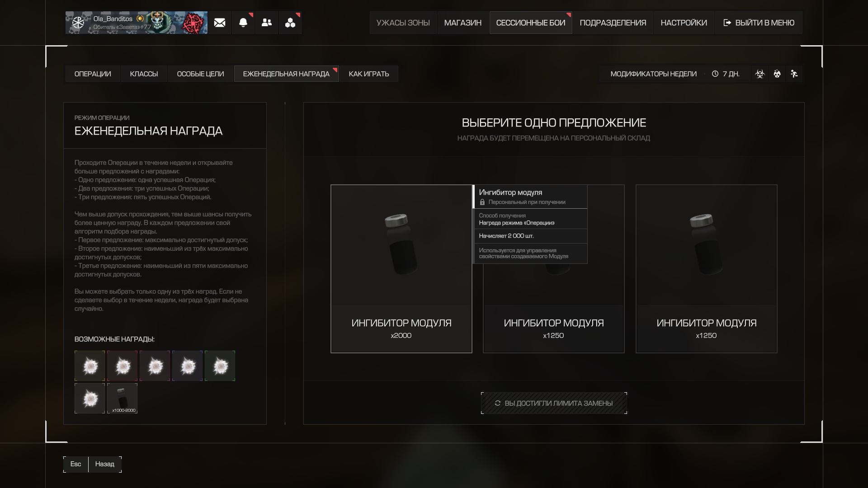Select the rightmost Ингибитор модуля x1250 card
The width and height of the screenshot is (868, 488).
pos(706,269)
